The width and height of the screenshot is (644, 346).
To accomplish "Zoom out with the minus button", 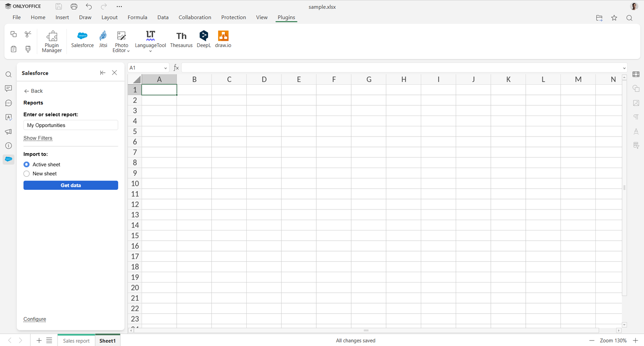I will tap(592, 341).
